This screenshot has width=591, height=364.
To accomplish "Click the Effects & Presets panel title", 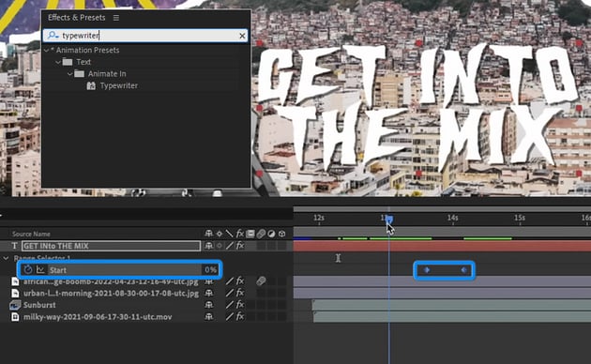I will tap(77, 18).
